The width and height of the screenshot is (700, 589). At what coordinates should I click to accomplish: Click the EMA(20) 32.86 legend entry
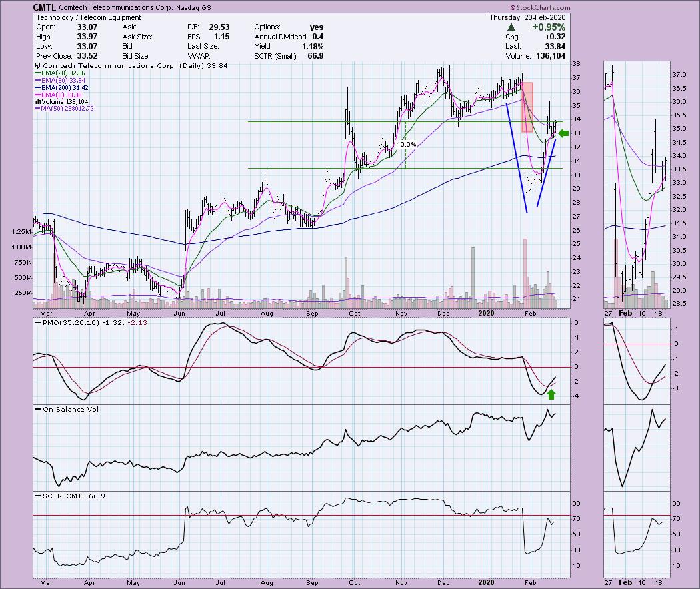pos(60,73)
